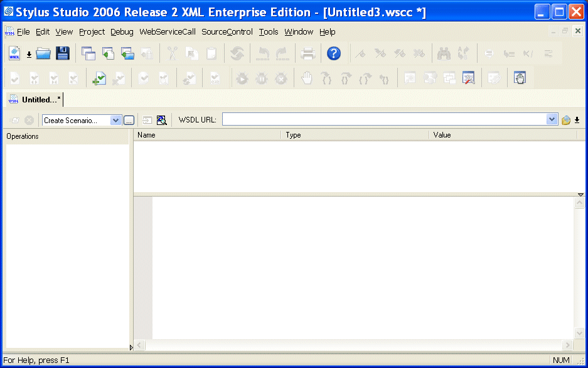Click the browse WSDL icon at far right

tap(566, 120)
